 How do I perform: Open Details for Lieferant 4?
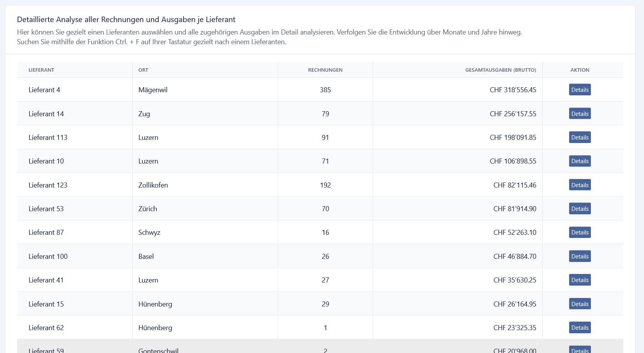tap(580, 90)
